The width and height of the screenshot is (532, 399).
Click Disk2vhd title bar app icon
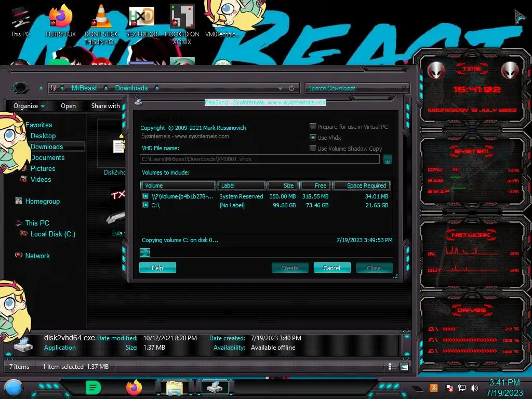138,101
